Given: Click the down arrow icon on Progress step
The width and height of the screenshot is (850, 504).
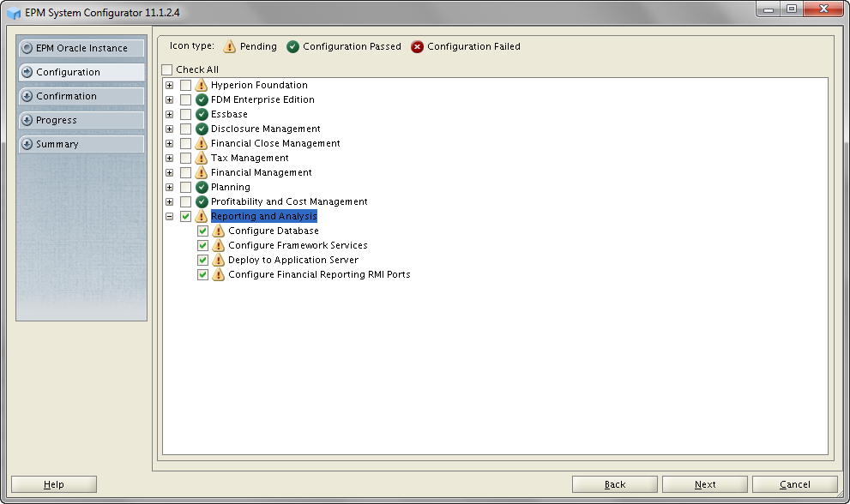Looking at the screenshot, I should tap(27, 120).
